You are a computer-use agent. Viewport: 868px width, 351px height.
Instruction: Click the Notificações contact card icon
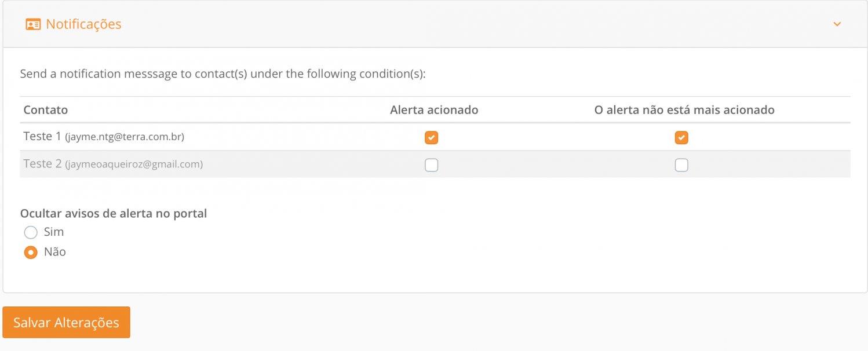(33, 24)
